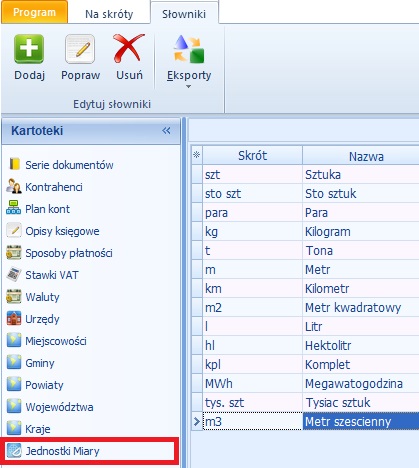
Task: Open the Program tab
Action: click(x=34, y=12)
